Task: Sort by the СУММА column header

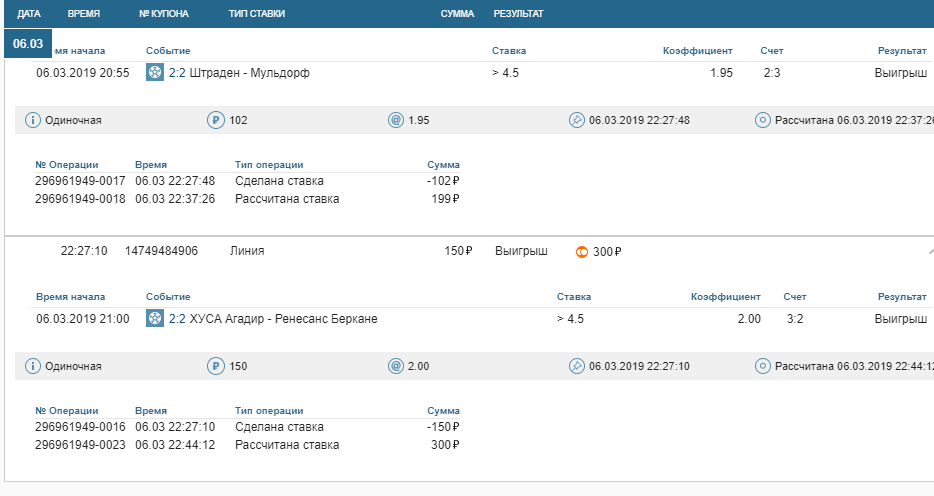Action: tap(457, 14)
